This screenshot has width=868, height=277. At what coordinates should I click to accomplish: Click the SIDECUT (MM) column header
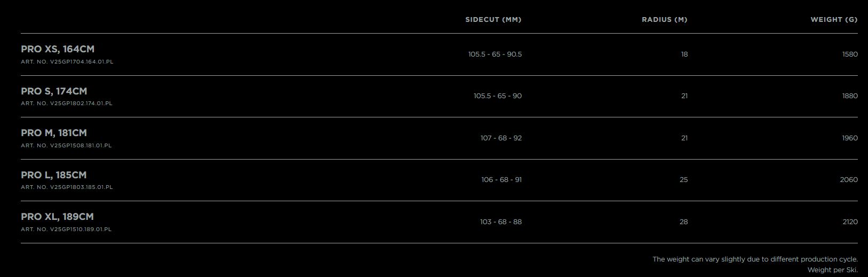pyautogui.click(x=493, y=20)
